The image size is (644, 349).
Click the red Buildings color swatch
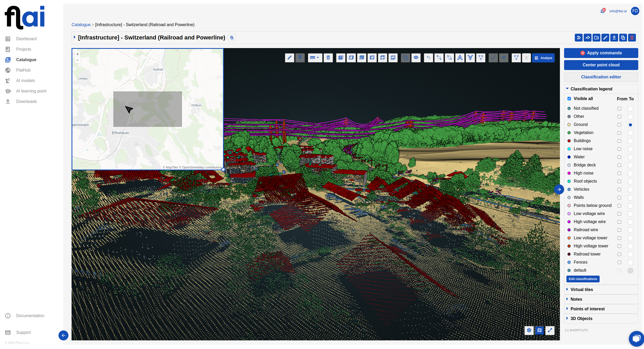569,141
